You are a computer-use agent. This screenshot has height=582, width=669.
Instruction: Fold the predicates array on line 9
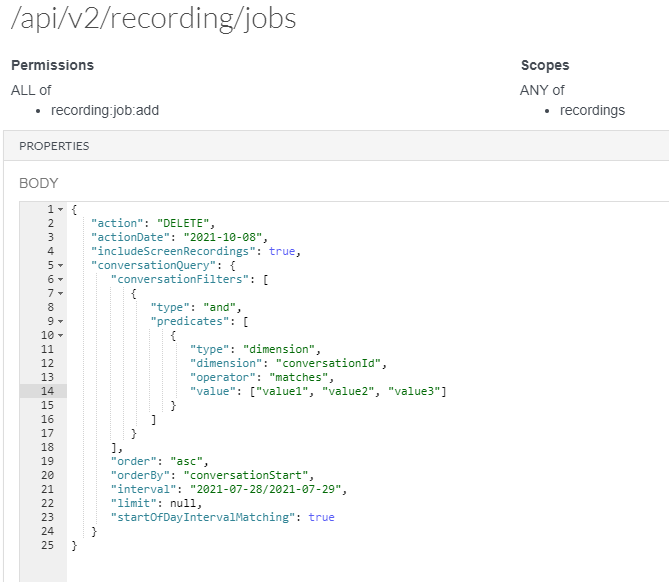(61, 321)
